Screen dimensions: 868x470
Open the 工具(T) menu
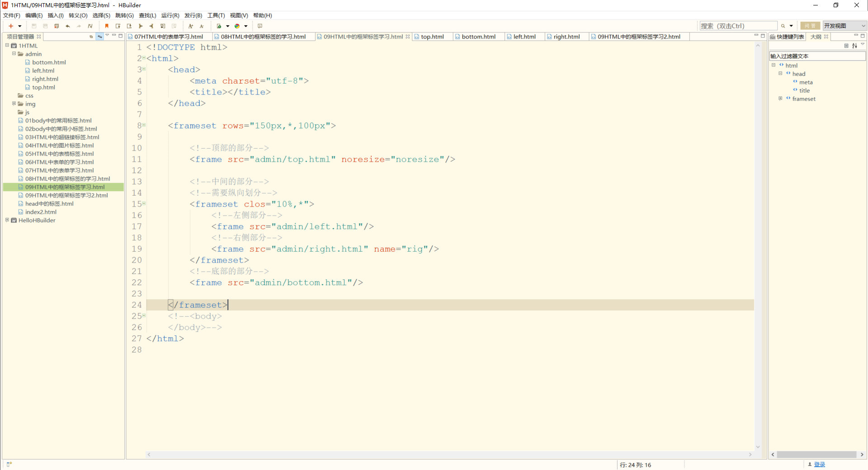(216, 15)
